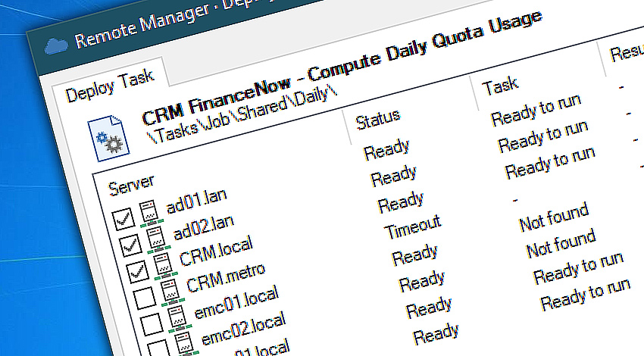The image size is (644, 356).
Task: Check the emc02.local server checkbox
Action: pos(158,348)
